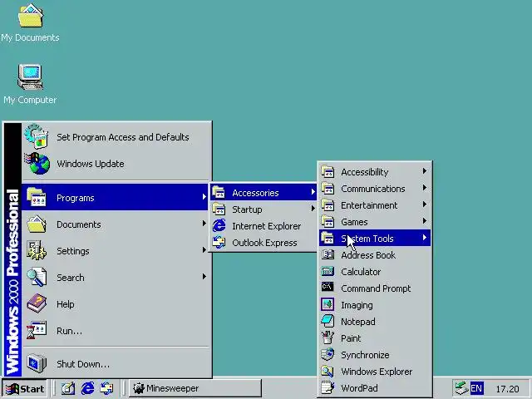Click the Windows Update globe icon

[37, 163]
